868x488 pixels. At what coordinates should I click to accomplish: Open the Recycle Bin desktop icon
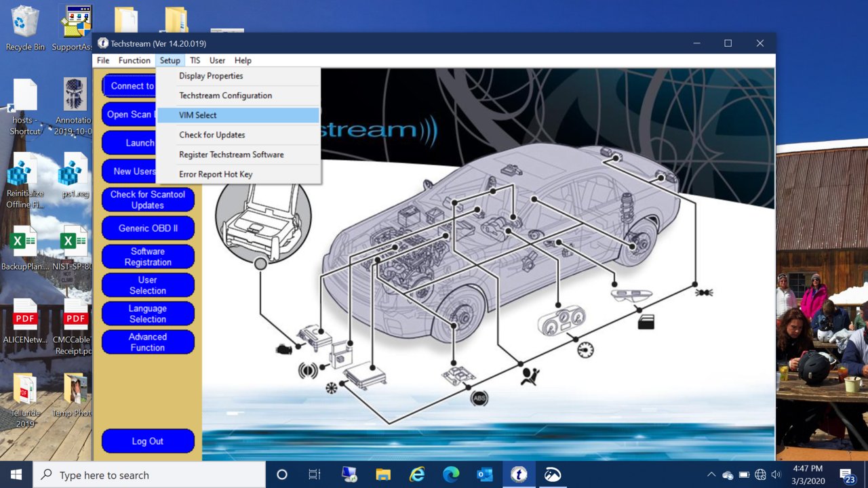tap(25, 27)
